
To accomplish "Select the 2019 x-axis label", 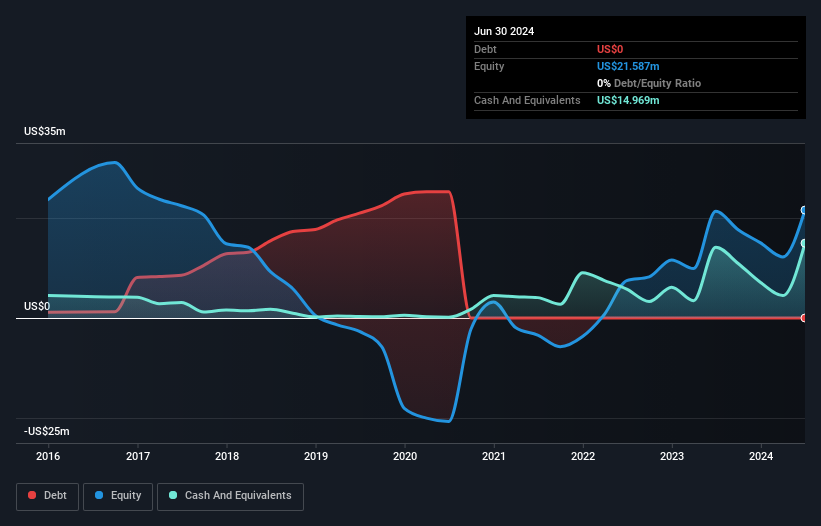I will coord(316,456).
